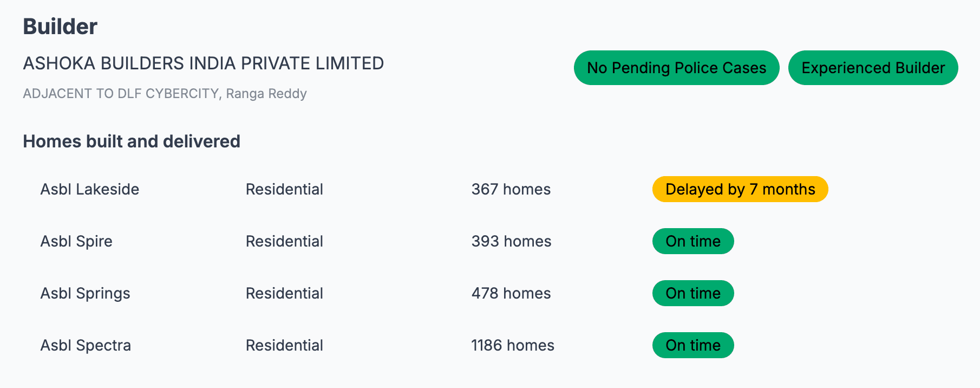980x388 pixels.
Task: Click the Builder section heading
Action: pos(60,27)
